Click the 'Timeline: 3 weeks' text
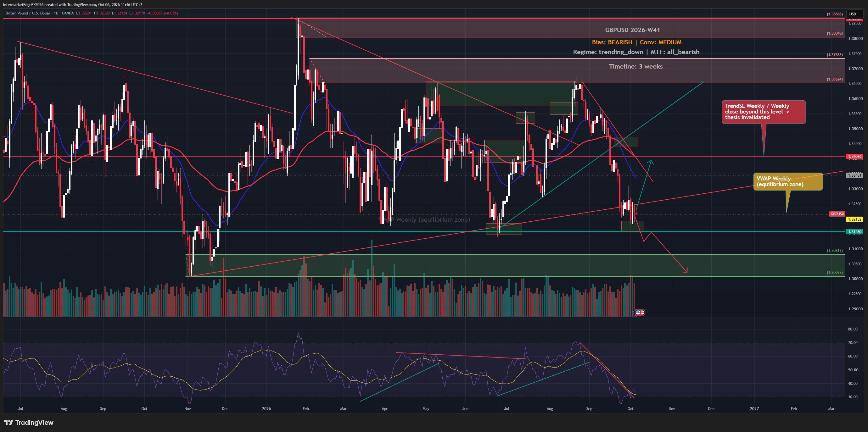Image resolution: width=868 pixels, height=432 pixels. [636, 66]
